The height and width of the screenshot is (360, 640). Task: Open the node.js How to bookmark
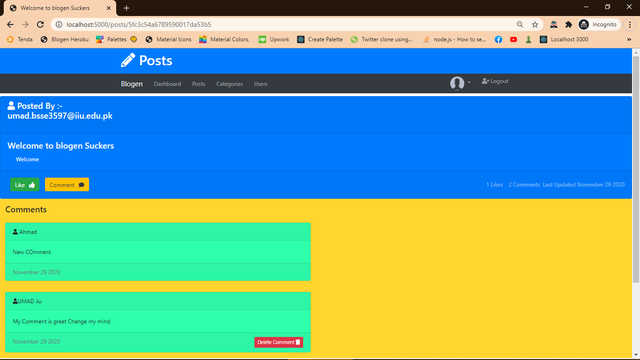454,40
